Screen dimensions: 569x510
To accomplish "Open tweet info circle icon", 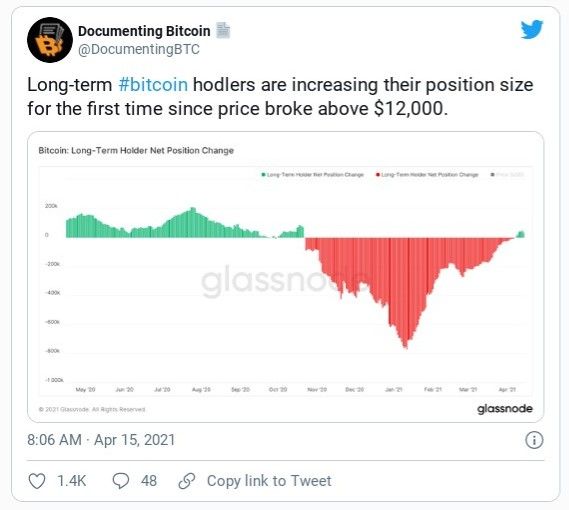I will 534,440.
